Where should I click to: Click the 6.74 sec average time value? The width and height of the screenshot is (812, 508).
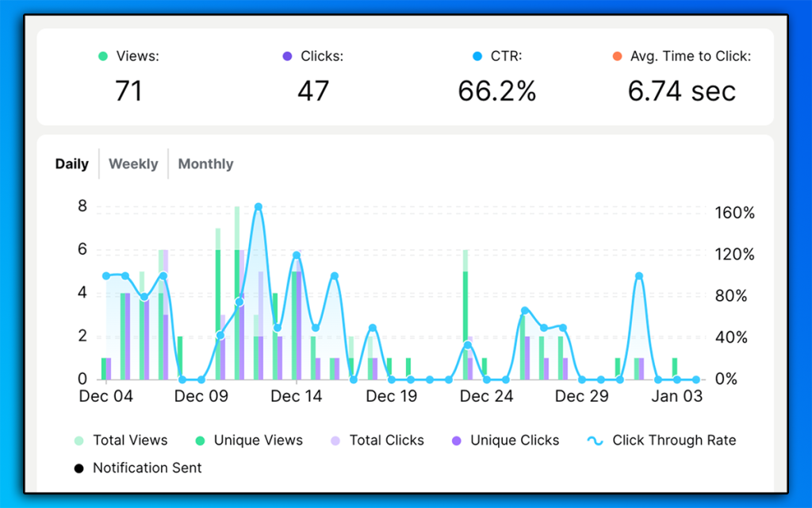coord(682,91)
